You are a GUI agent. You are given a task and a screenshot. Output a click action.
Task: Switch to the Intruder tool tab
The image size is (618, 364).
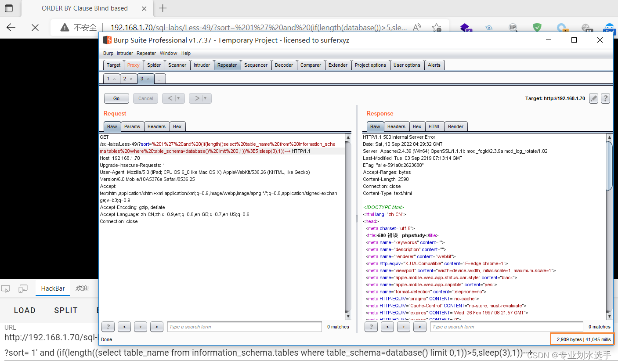tap(202, 65)
